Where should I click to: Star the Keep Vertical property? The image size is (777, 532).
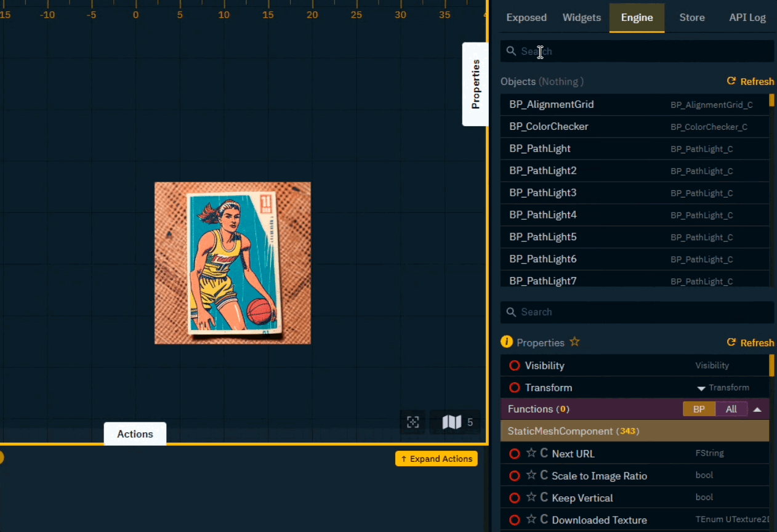[x=531, y=498]
